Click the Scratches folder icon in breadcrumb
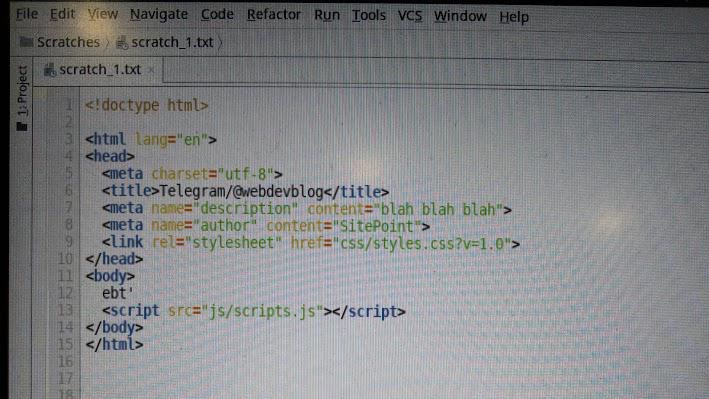Viewport: 709px width, 399px height. [x=26, y=42]
